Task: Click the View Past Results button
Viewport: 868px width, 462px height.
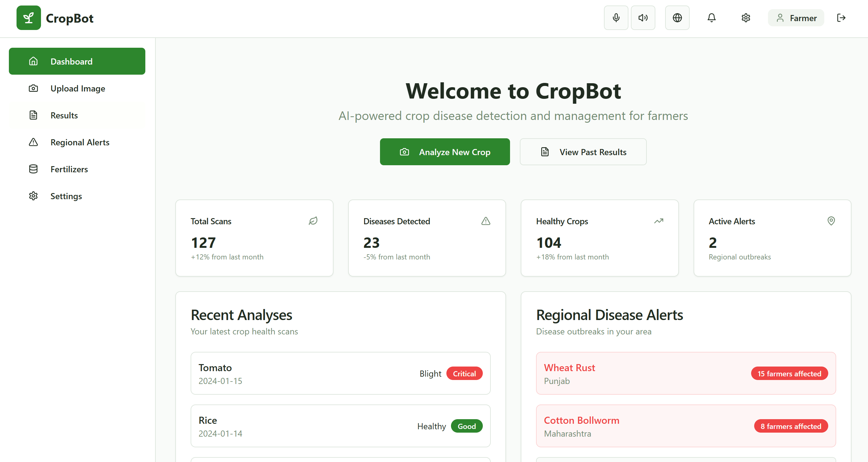Action: tap(583, 152)
